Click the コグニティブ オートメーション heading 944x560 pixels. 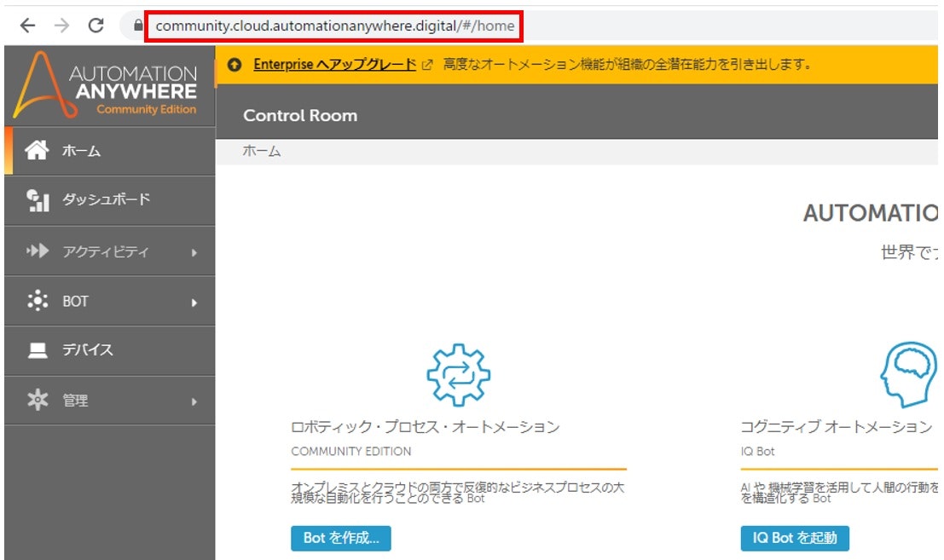[837, 427]
